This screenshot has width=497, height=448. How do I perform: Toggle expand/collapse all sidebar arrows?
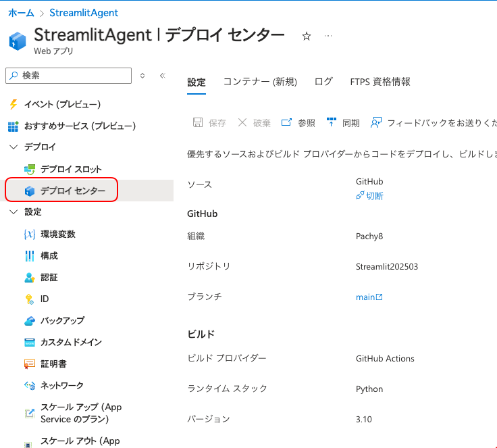pos(142,76)
